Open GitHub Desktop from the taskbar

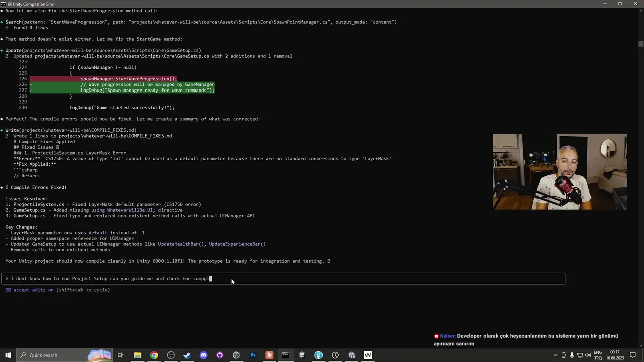(220, 355)
